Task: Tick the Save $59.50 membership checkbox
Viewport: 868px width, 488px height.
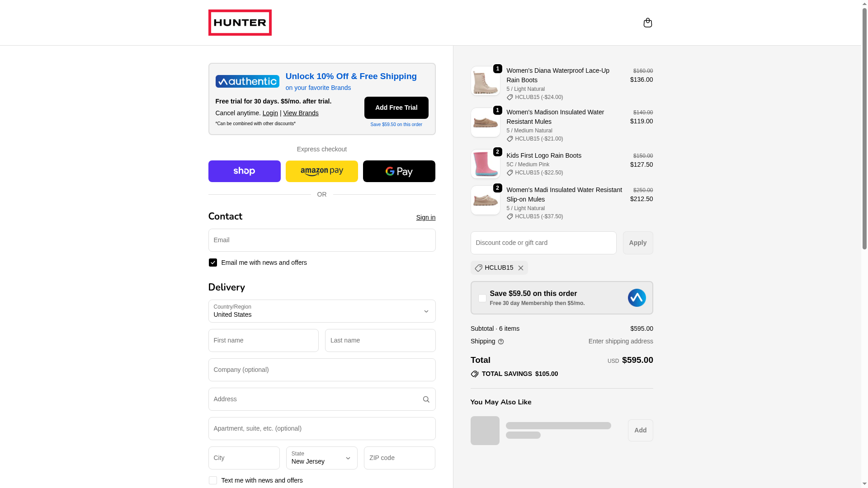Action: click(x=482, y=298)
